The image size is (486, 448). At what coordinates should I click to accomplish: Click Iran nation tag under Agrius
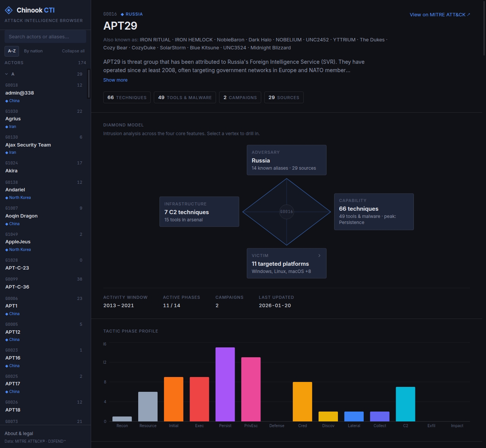click(x=11, y=127)
